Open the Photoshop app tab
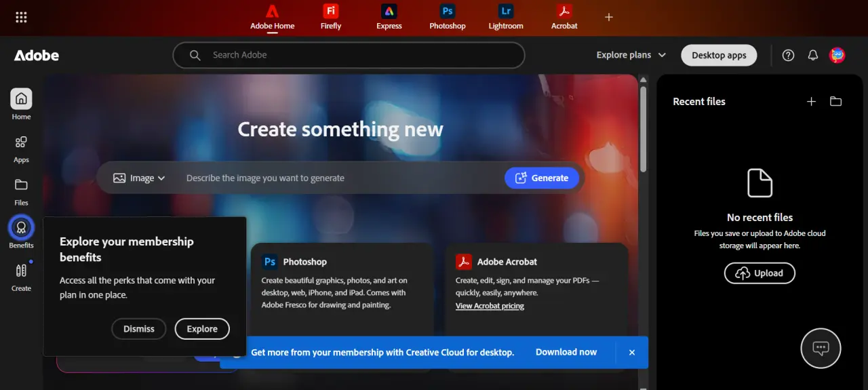The image size is (868, 390). click(x=448, y=17)
